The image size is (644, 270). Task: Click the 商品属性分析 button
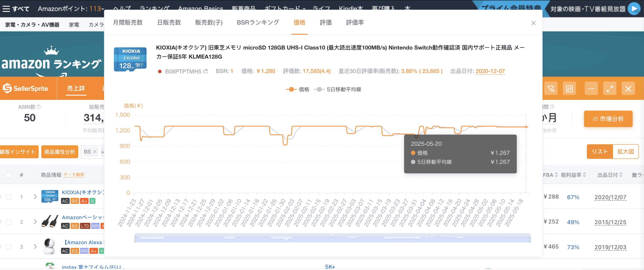coord(60,152)
